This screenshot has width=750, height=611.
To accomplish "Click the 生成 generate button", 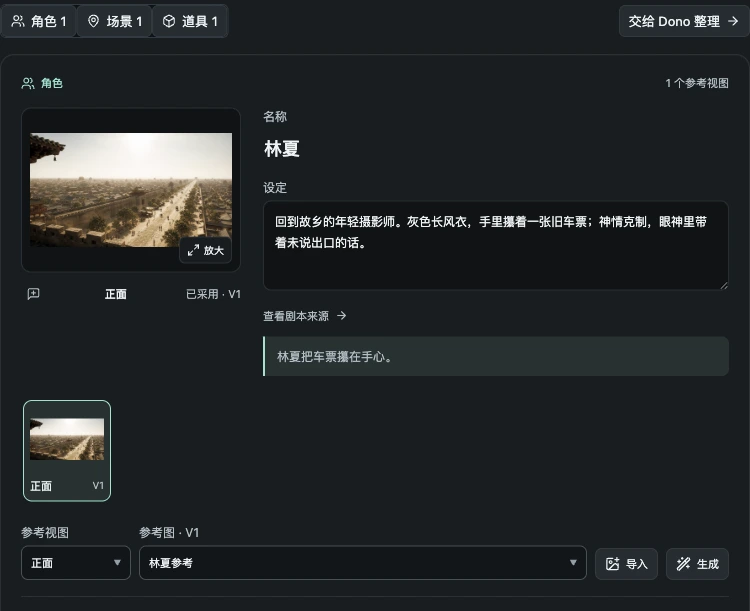I will tap(697, 564).
